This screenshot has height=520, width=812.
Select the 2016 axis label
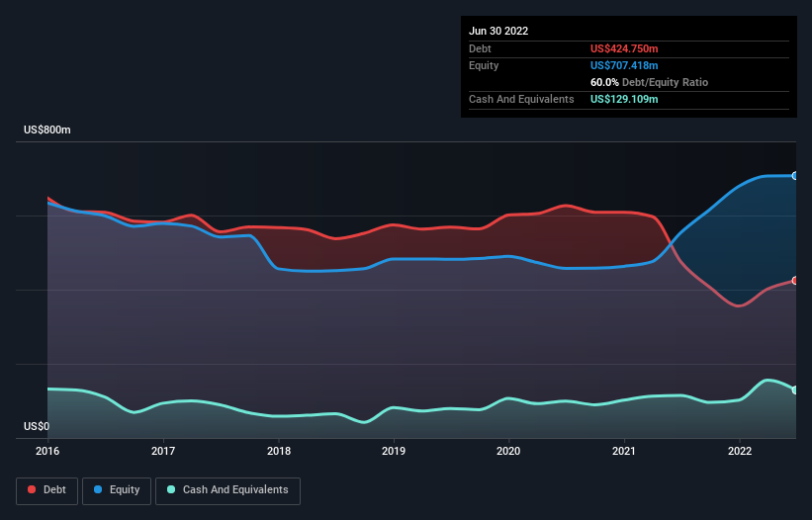pyautogui.click(x=47, y=451)
